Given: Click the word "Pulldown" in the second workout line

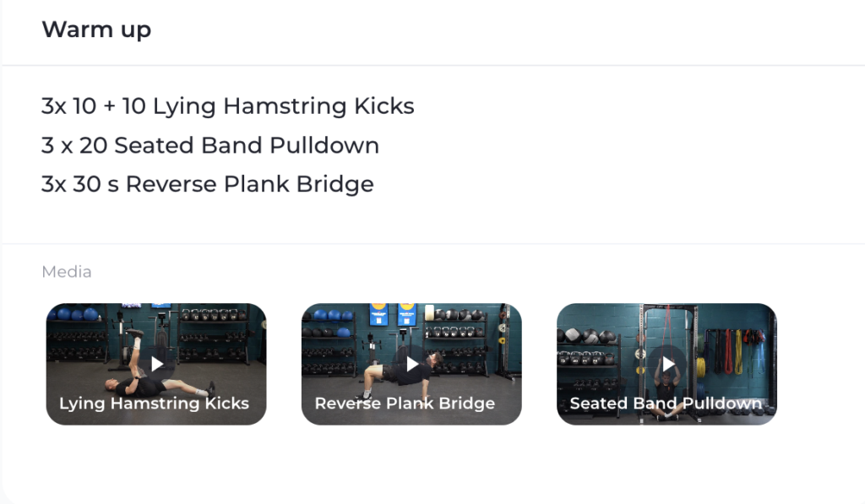Looking at the screenshot, I should pos(324,145).
